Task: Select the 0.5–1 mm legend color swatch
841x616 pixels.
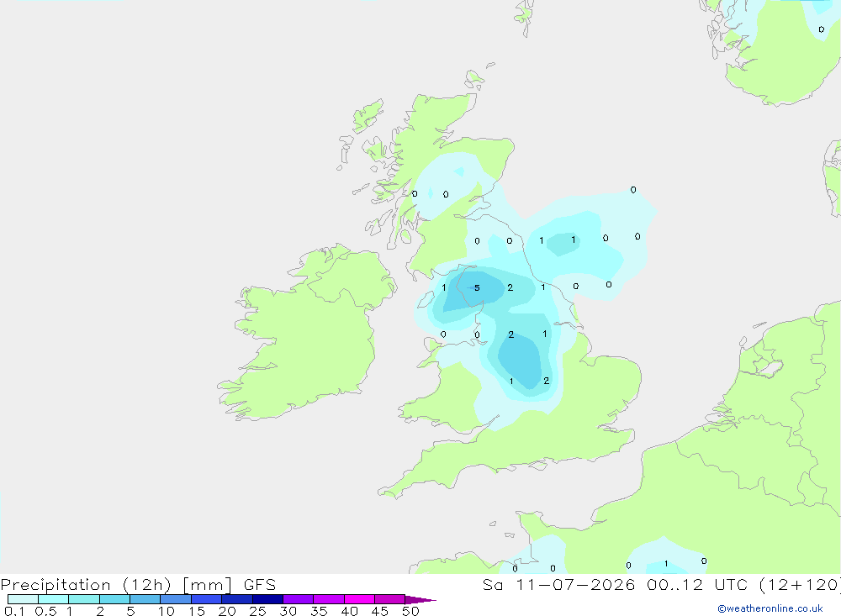Action: tap(53, 599)
